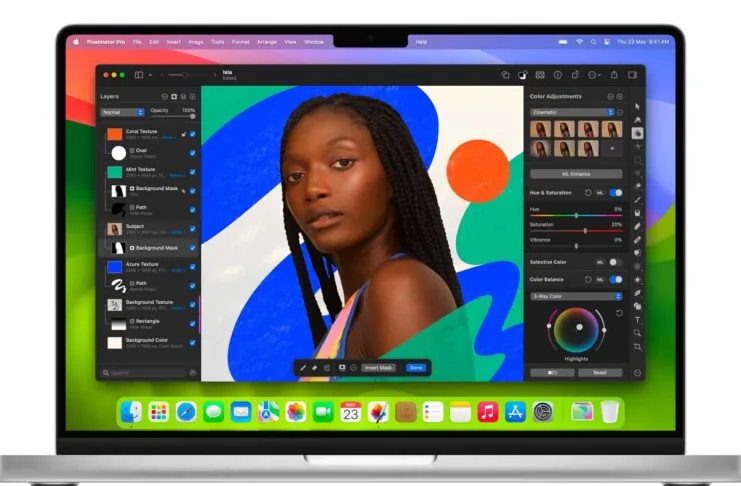The width and height of the screenshot is (741, 486).
Task: Click the Done button
Action: tap(416, 368)
